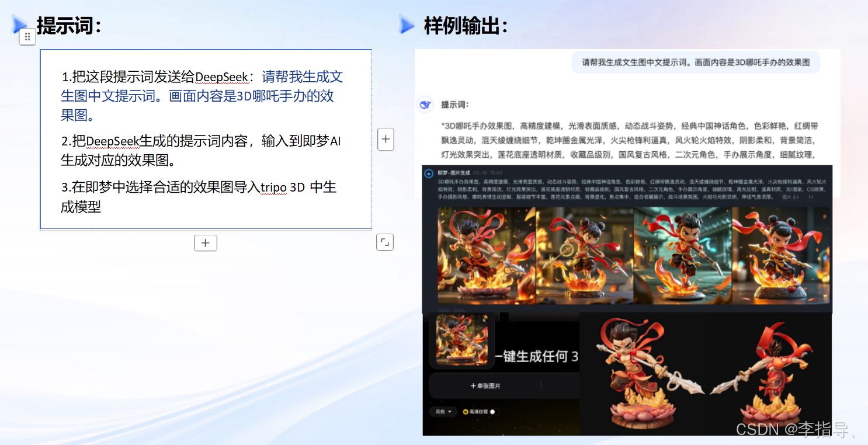
Task: Click the user chat bubble 请帮我生成文生图中文提示词
Action: click(x=696, y=62)
